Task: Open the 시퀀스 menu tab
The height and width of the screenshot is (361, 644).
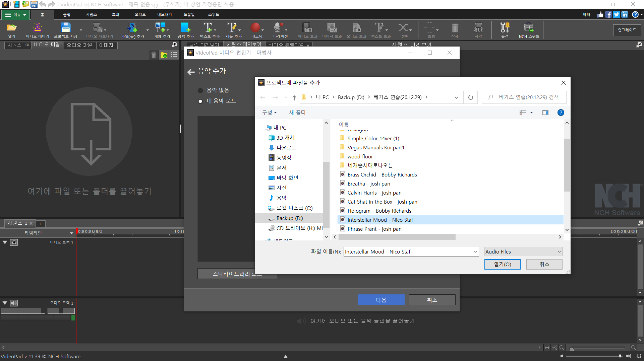Action: [91, 15]
